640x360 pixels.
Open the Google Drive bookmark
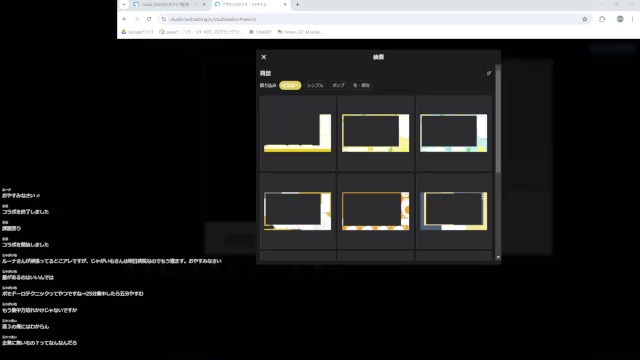pyautogui.click(x=138, y=32)
